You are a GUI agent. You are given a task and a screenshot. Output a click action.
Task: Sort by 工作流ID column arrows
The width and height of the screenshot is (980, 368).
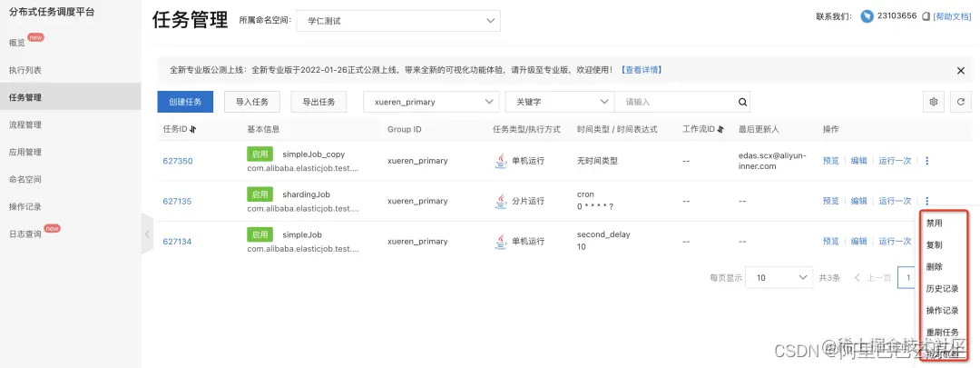(720, 130)
